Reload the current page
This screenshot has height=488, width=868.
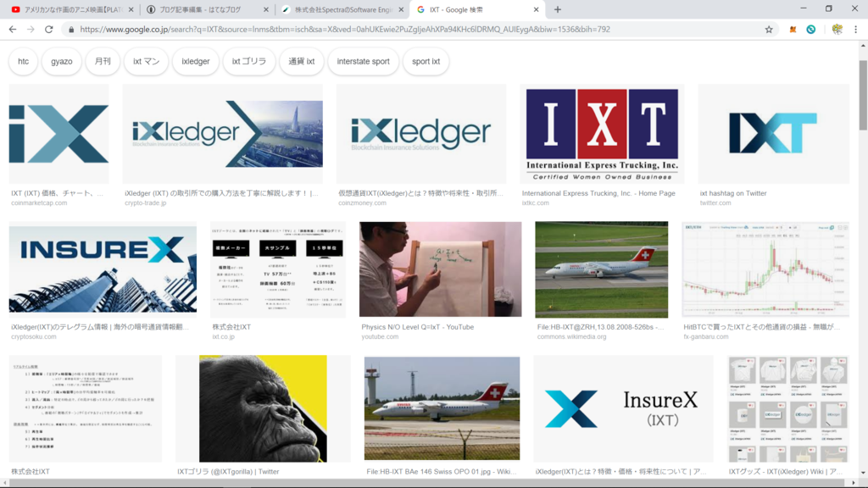click(48, 30)
